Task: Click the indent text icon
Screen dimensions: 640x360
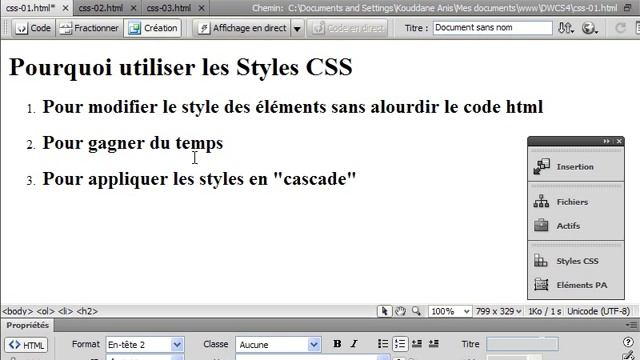Action: (433, 344)
